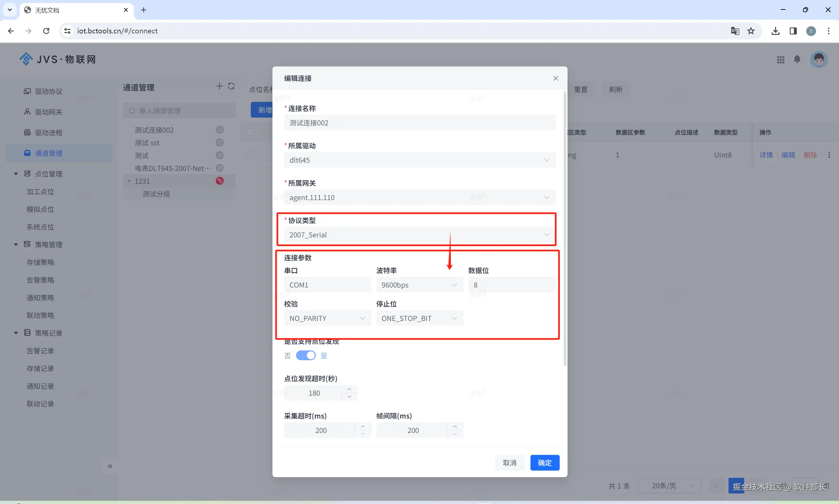Check the first table row checkbox

[250, 155]
